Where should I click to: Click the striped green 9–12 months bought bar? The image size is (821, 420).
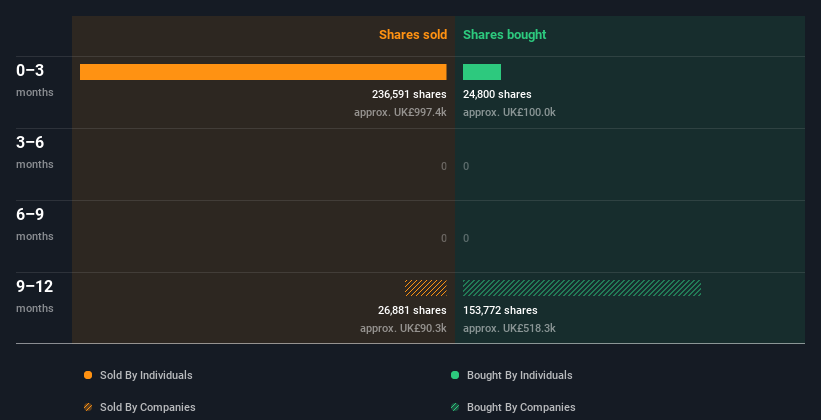(x=582, y=288)
